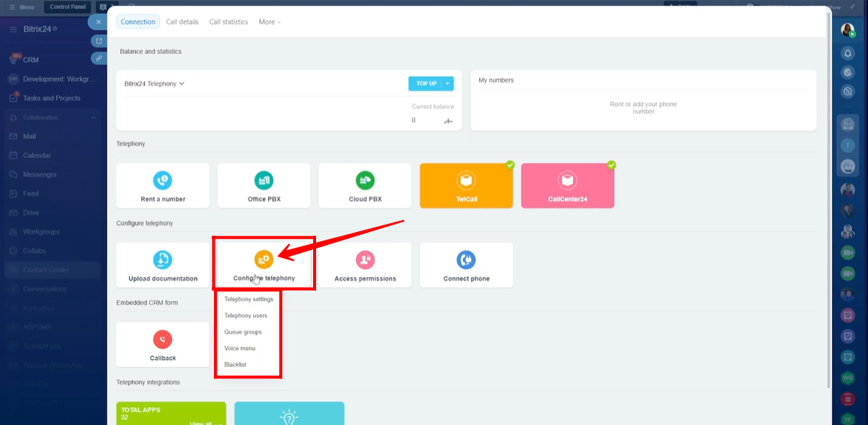Open the More tab dropdown
This screenshot has height=425, width=868.
[270, 22]
